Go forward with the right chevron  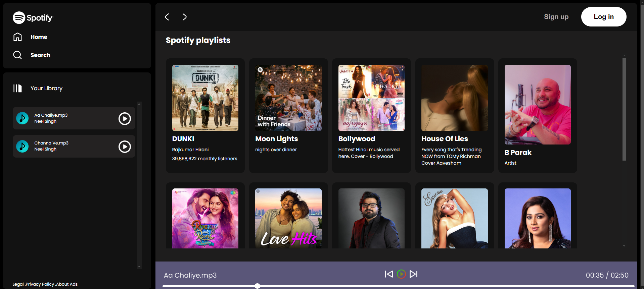pyautogui.click(x=184, y=17)
